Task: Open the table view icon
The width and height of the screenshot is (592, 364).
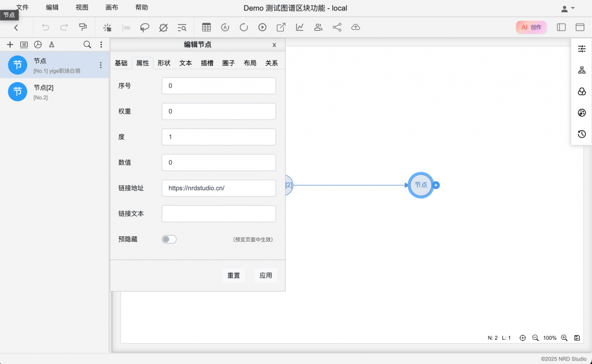Action: click(206, 27)
